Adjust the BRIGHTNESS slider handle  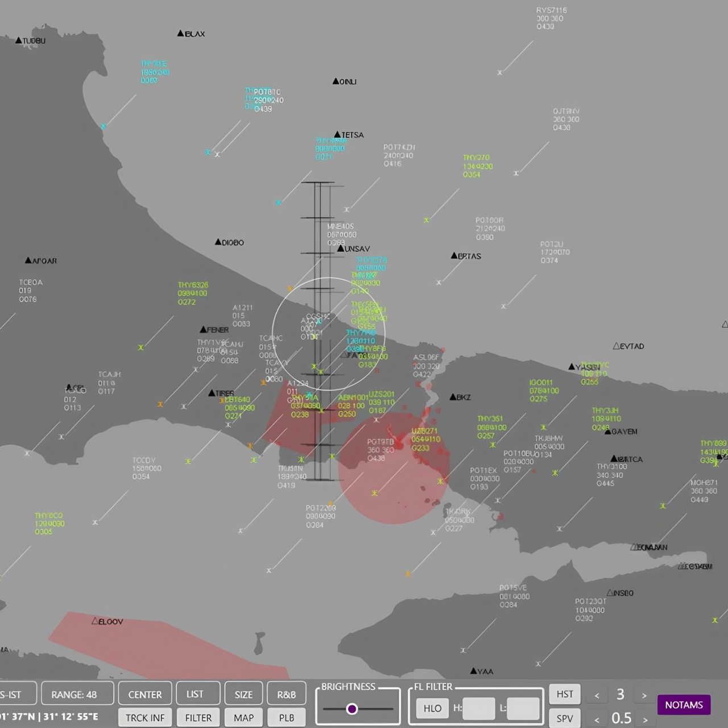pyautogui.click(x=352, y=709)
